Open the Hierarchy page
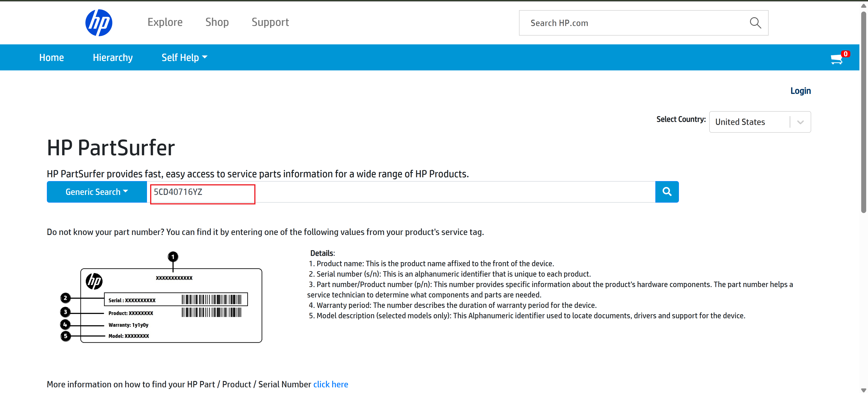Viewport: 868px width, 393px height. click(113, 58)
